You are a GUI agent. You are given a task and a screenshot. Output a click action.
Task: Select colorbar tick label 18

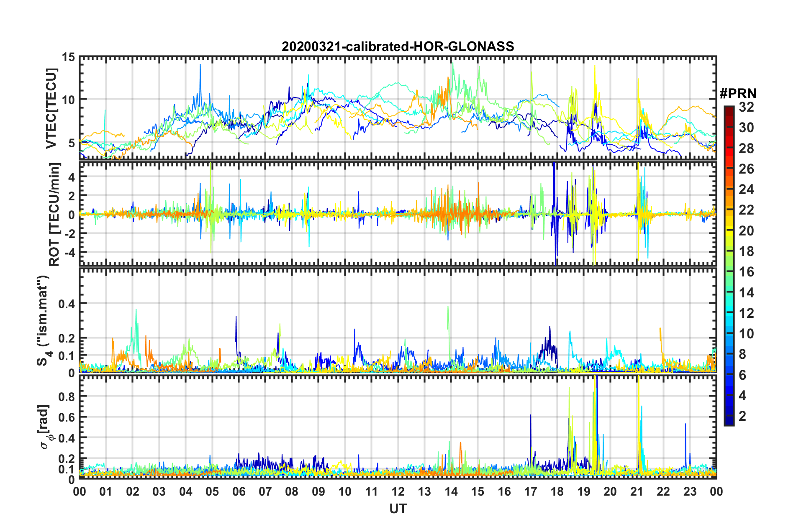pos(746,251)
